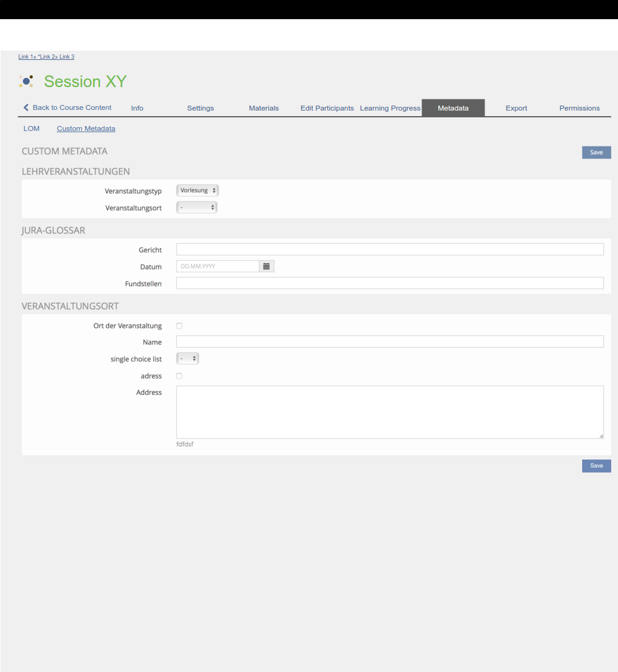Open the Permissions tab
This screenshot has height=672, width=618.
click(579, 108)
